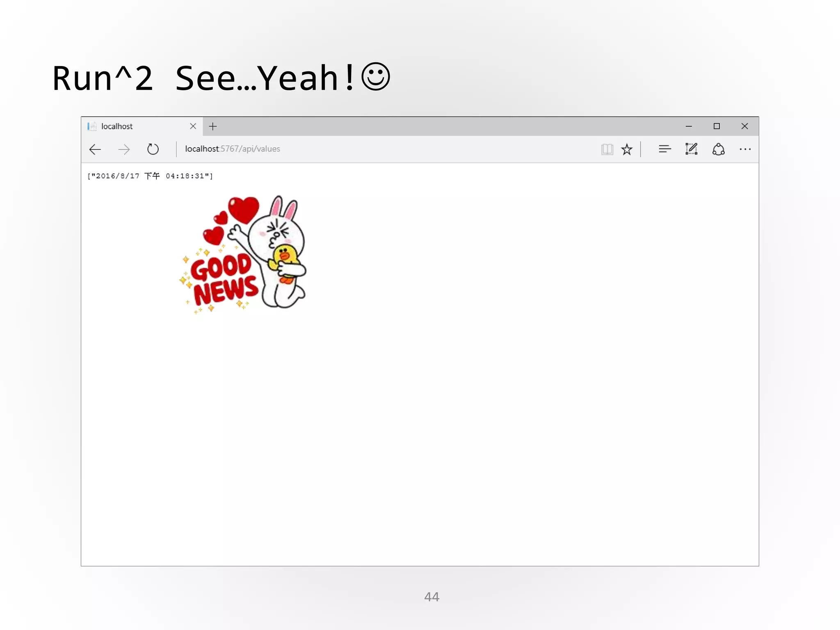Go back to the previous page
The height and width of the screenshot is (630, 840).
pos(95,149)
